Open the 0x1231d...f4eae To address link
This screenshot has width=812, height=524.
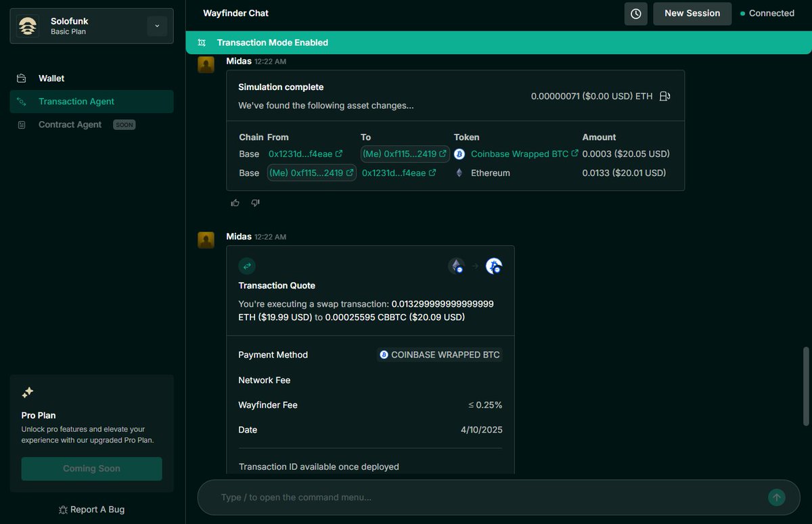[x=399, y=173]
